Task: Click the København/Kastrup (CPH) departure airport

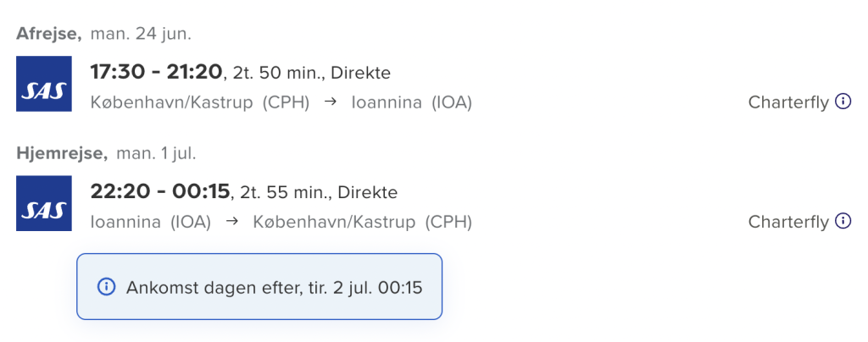Action: click(x=200, y=102)
